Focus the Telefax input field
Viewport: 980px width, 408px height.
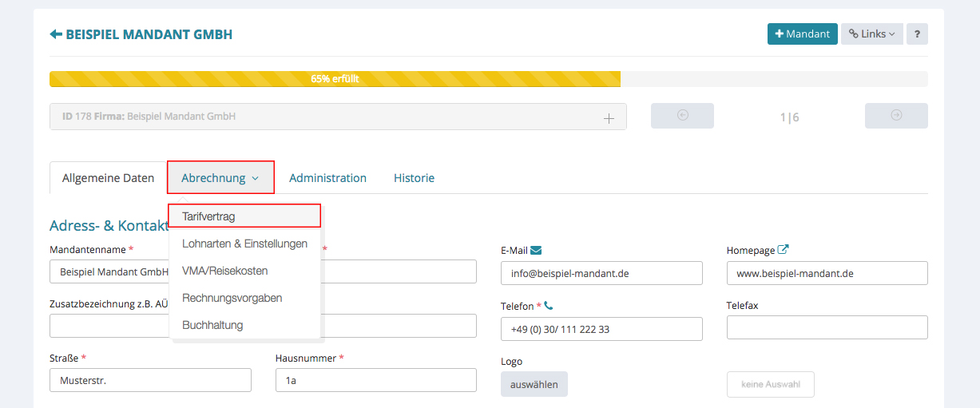pyautogui.click(x=827, y=327)
